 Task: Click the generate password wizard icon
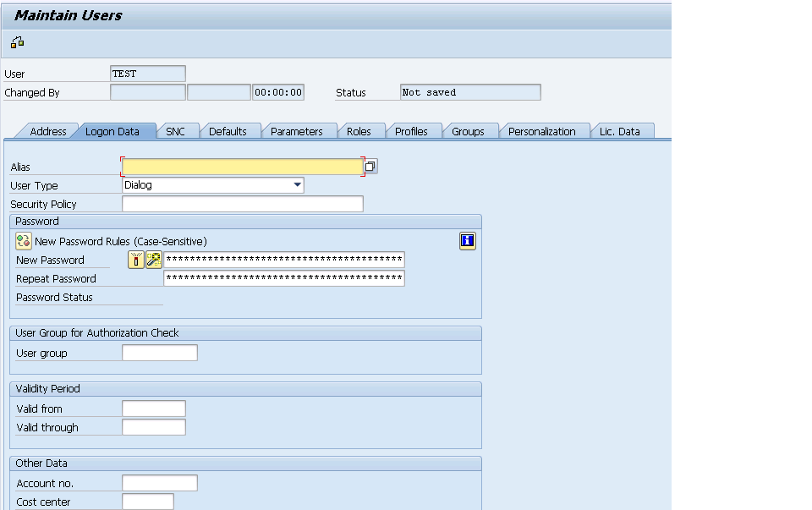click(x=152, y=260)
